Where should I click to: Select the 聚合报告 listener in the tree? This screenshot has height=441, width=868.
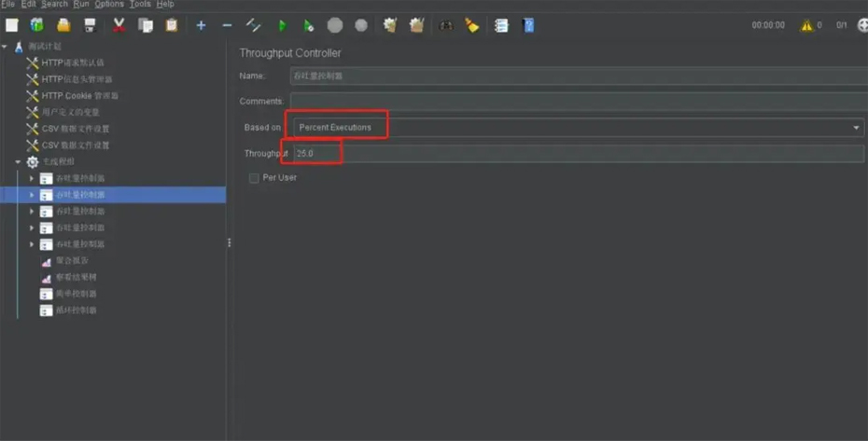(x=66, y=262)
